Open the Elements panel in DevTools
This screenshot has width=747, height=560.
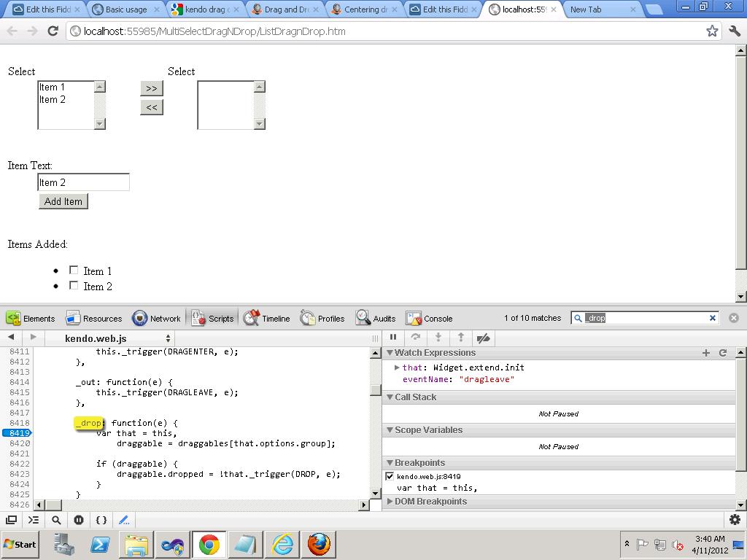pos(31,319)
